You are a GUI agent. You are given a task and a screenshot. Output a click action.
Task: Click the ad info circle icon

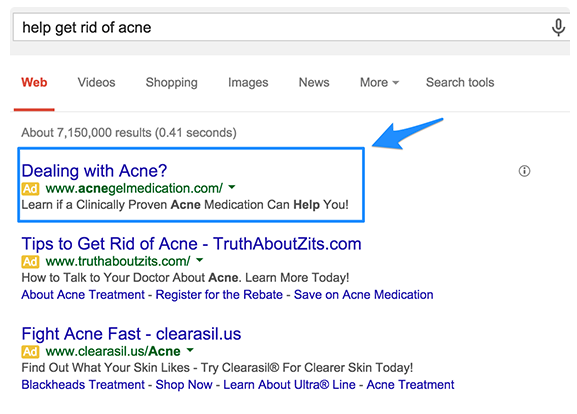(524, 171)
